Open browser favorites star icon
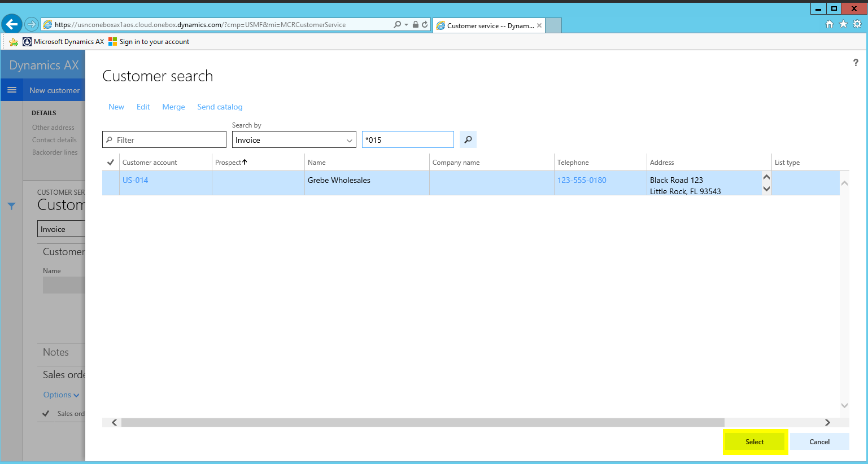Viewport: 868px width, 464px height. [x=843, y=24]
